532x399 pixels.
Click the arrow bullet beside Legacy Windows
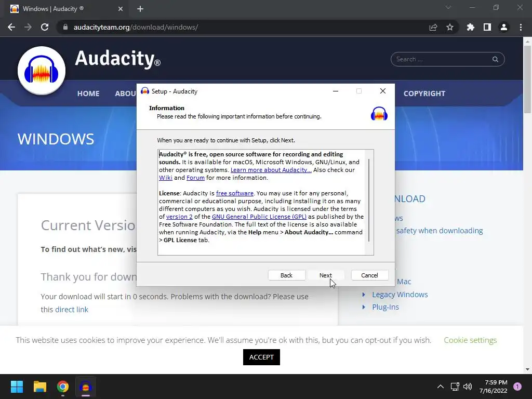tap(364, 295)
